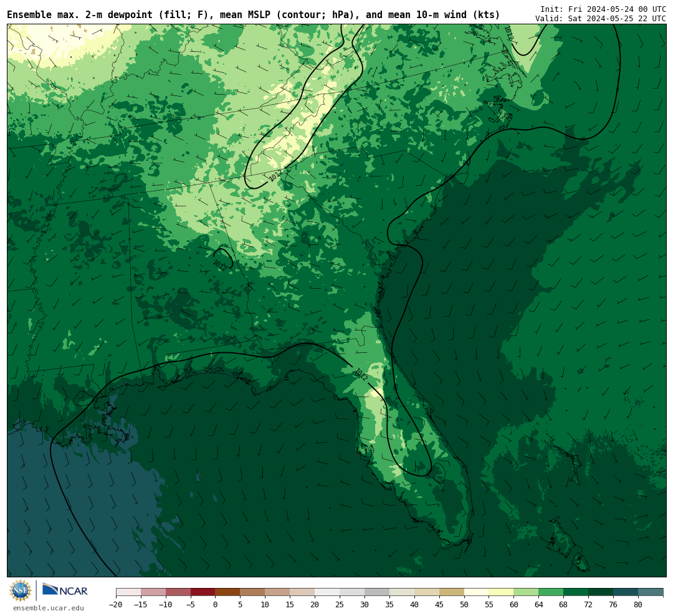This screenshot has height=616, width=673.
Task: Click the 60 colorbar tick label
Action: tap(514, 605)
